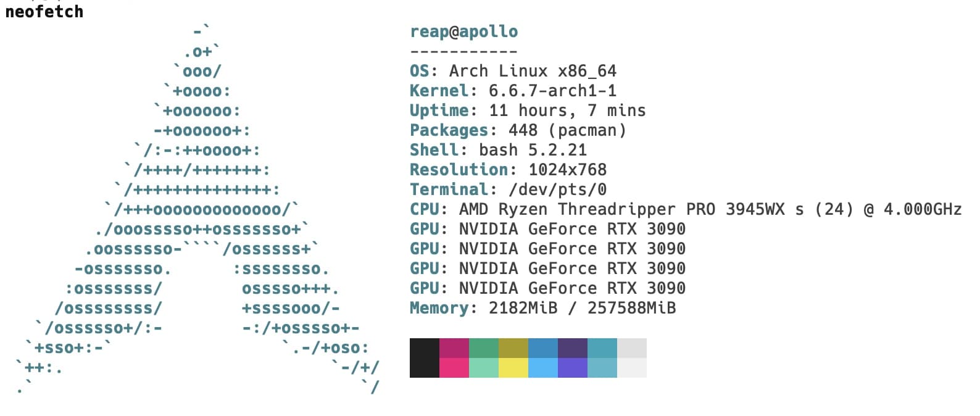Click the Memory usage value

(x=582, y=308)
